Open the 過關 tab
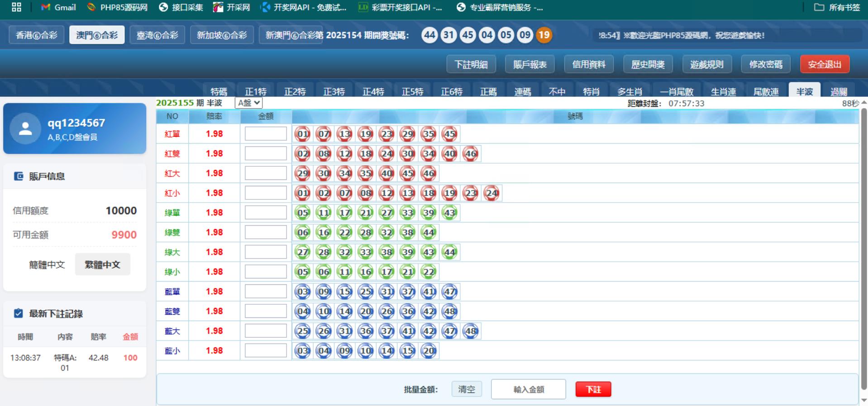This screenshot has height=406, width=868. (839, 91)
